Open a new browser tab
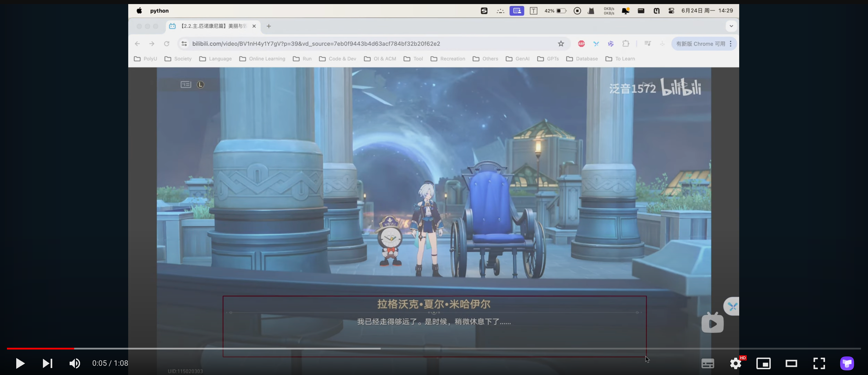 (x=269, y=26)
